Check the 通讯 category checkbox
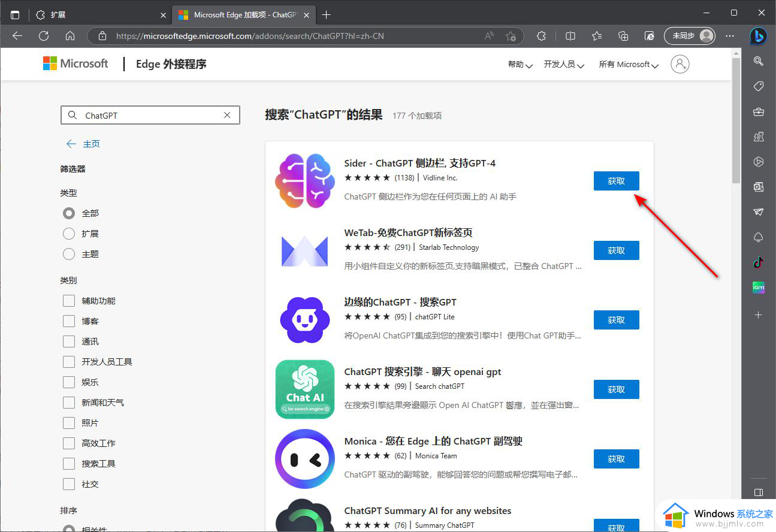 (69, 341)
